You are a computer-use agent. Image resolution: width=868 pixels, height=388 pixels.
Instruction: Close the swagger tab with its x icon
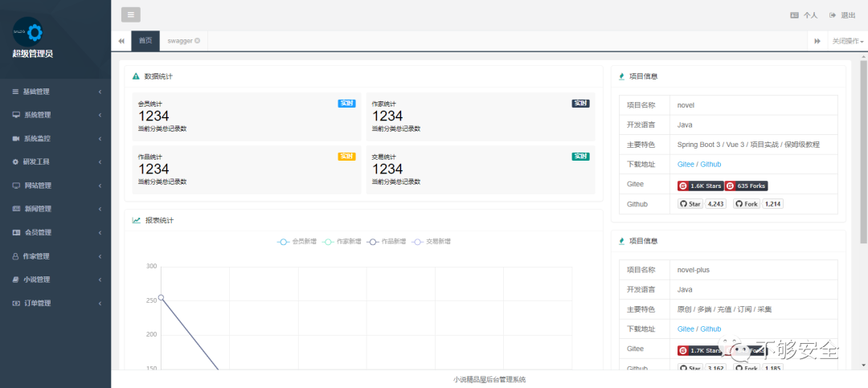point(197,40)
